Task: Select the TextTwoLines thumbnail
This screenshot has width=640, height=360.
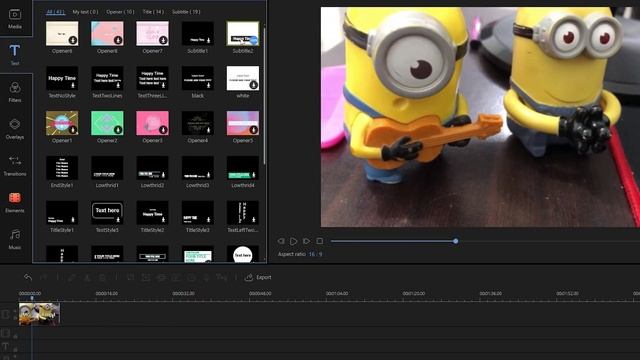Action: tap(107, 78)
